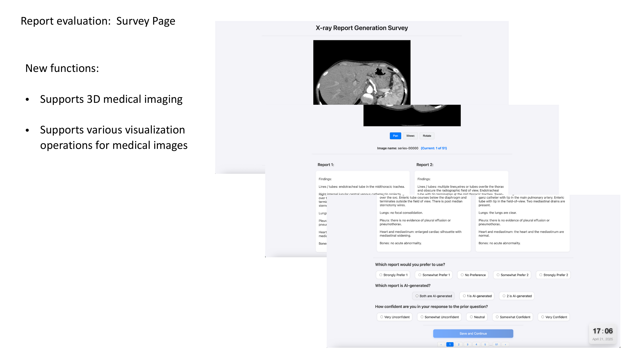This screenshot has width=644, height=362.
Task: Click 'Lungs: the lungs are clear.' text
Action: point(497,213)
